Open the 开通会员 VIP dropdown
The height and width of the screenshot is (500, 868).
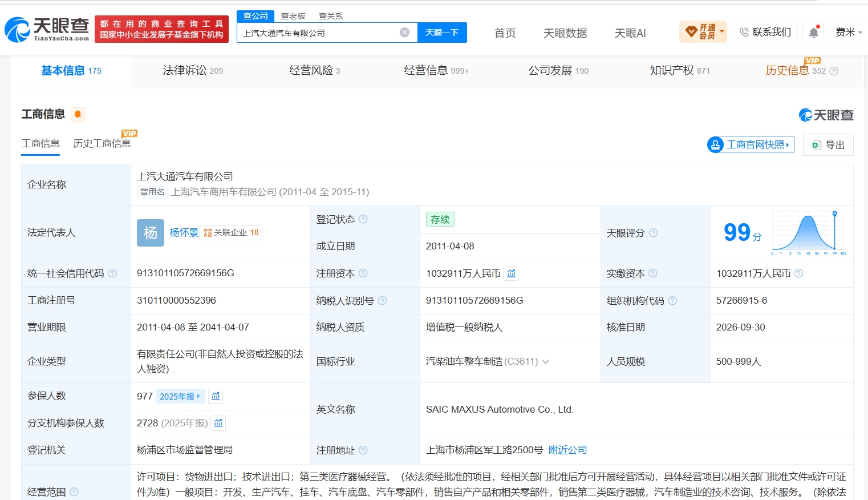703,32
